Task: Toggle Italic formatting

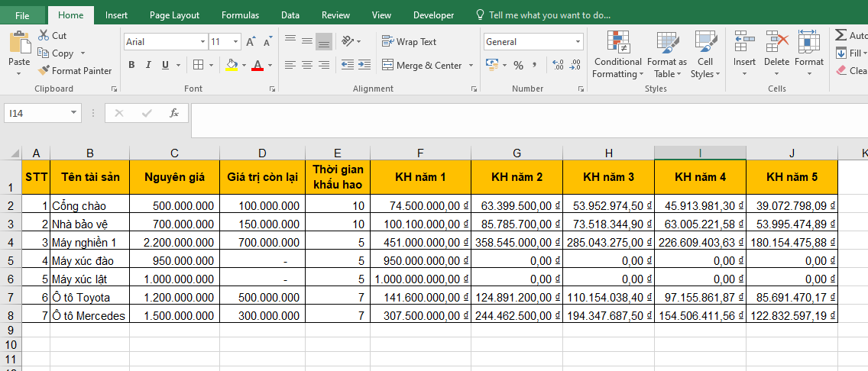Action: pos(147,66)
